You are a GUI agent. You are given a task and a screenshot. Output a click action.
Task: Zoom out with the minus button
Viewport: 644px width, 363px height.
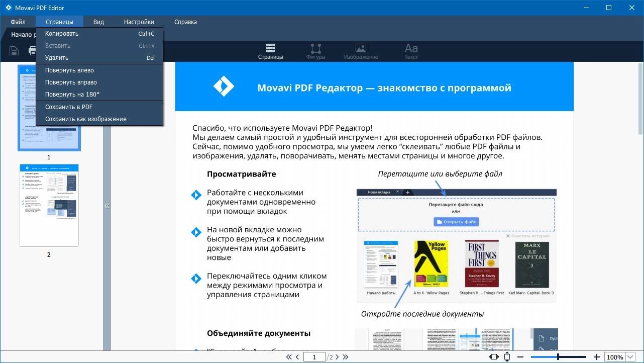(x=520, y=357)
